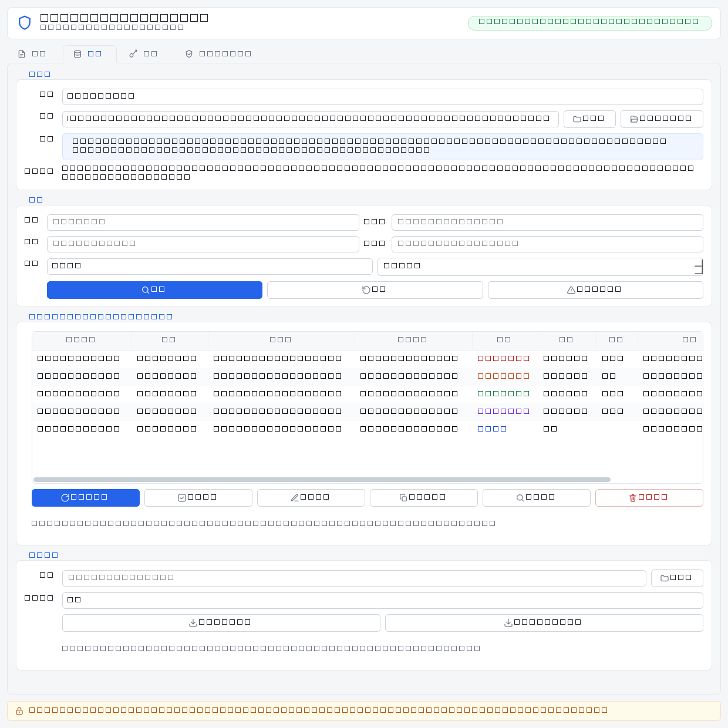Click the table's horizontal scrollbar
The width and height of the screenshot is (728, 728).
point(322,480)
